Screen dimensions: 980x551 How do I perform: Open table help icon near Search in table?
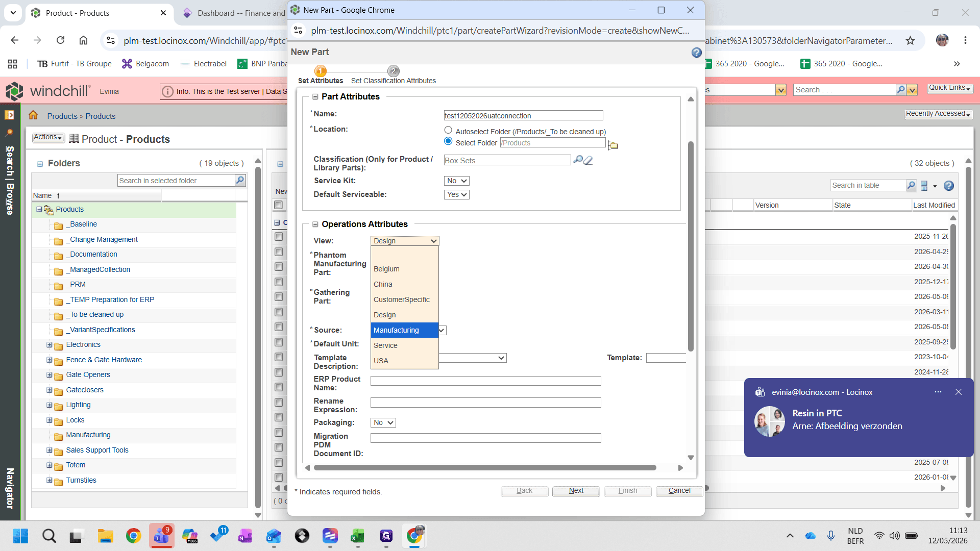(x=949, y=186)
